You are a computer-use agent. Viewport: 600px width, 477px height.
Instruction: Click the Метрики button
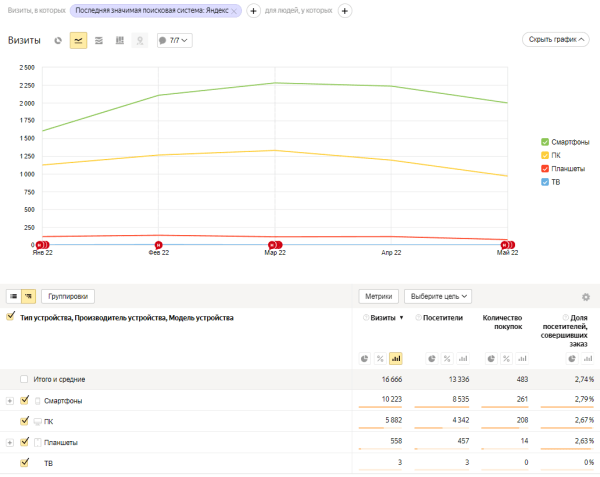click(379, 296)
